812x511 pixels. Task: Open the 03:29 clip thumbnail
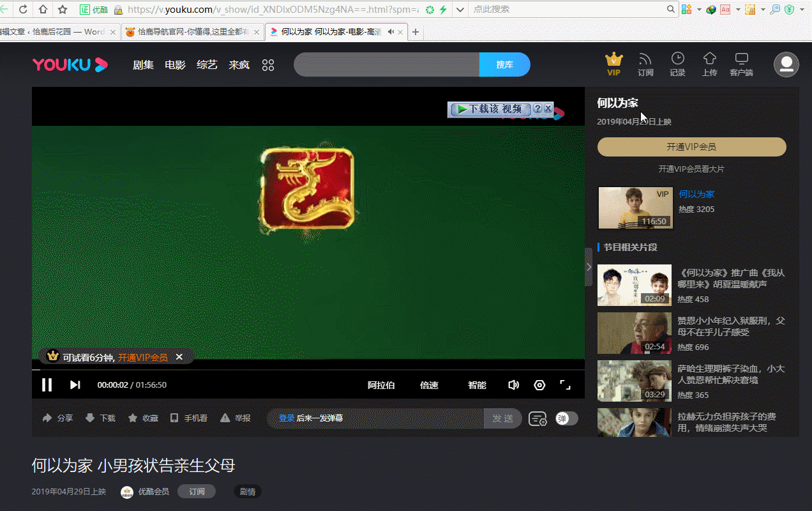coord(635,381)
